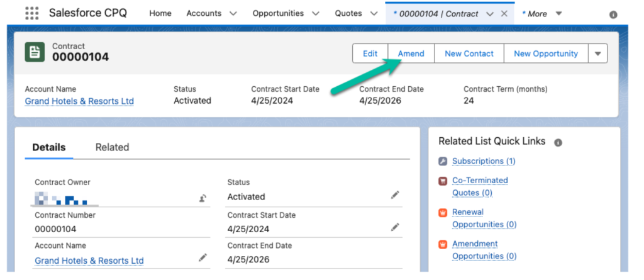Go to the Home tab
This screenshot has width=644, height=280.
[160, 14]
